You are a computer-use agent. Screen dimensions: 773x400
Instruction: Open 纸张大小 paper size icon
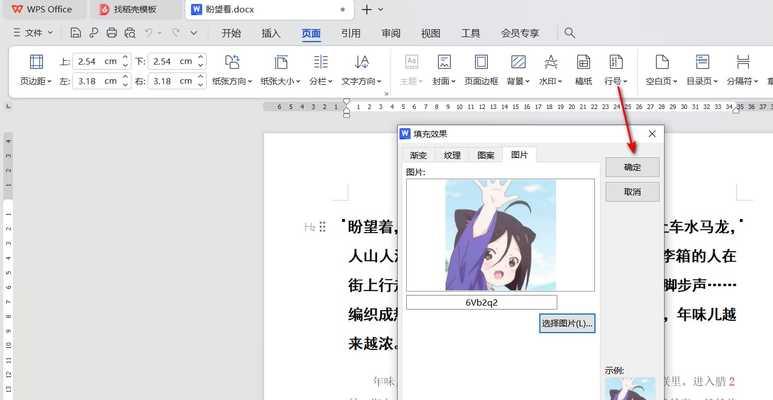281,62
